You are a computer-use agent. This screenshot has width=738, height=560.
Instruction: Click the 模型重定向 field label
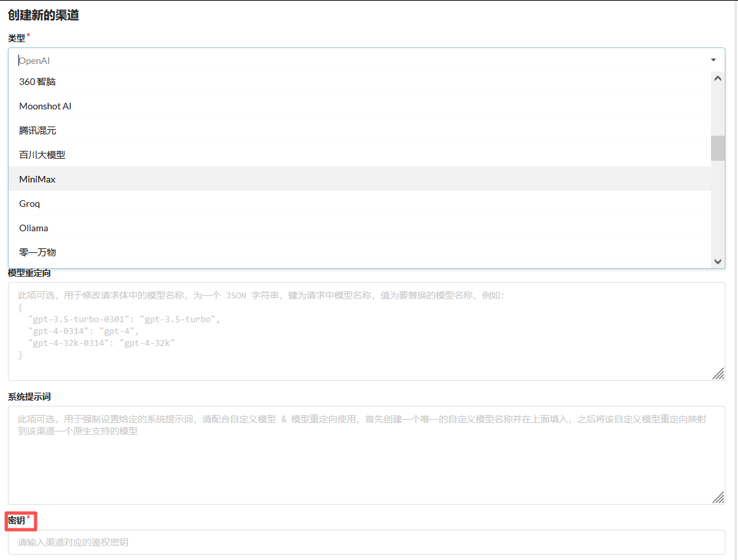[x=29, y=273]
